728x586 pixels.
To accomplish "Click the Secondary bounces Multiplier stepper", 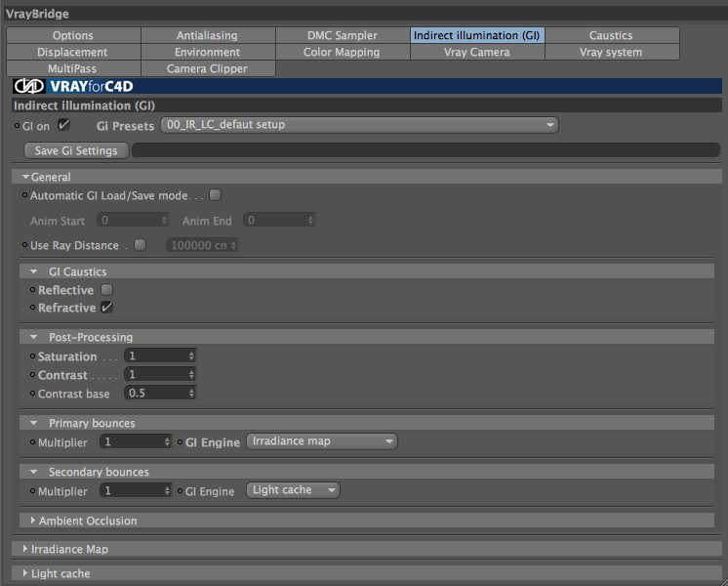I will 167,490.
